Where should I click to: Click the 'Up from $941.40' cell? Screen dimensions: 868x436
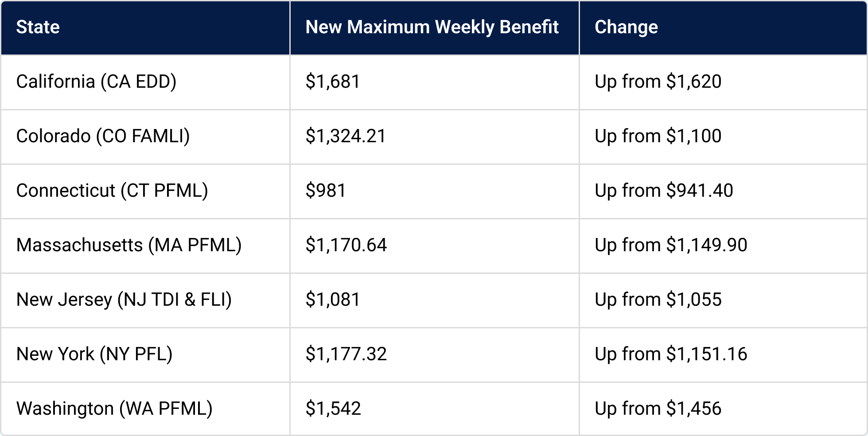point(664,191)
